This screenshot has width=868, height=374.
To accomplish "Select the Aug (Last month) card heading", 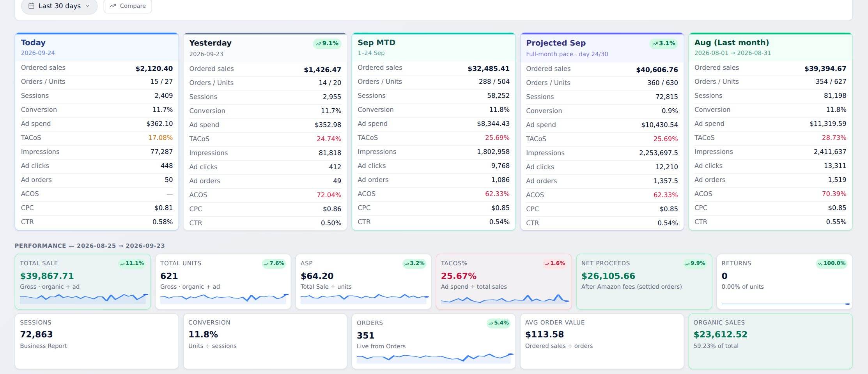I will tap(732, 42).
